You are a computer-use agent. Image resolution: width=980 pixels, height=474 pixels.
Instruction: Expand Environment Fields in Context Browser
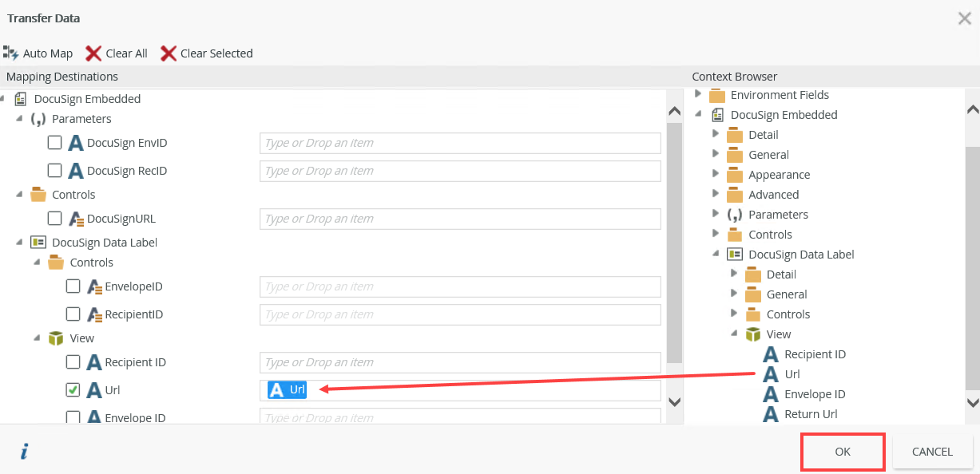pos(698,94)
